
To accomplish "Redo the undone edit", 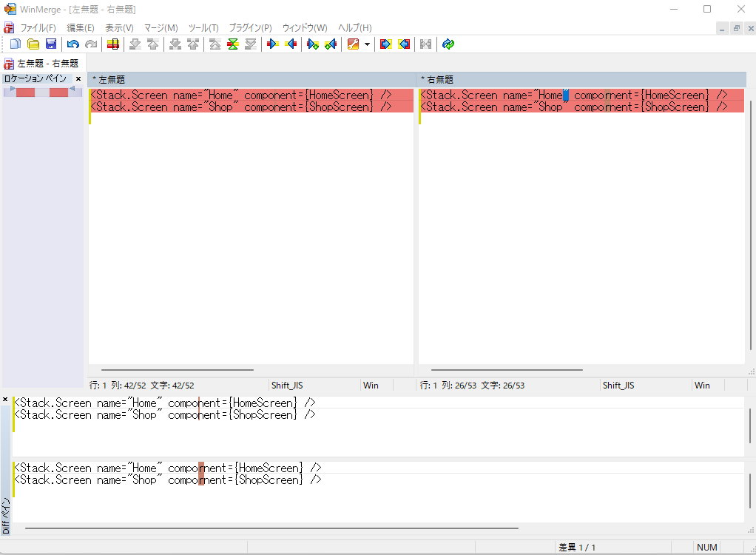I will (x=91, y=44).
